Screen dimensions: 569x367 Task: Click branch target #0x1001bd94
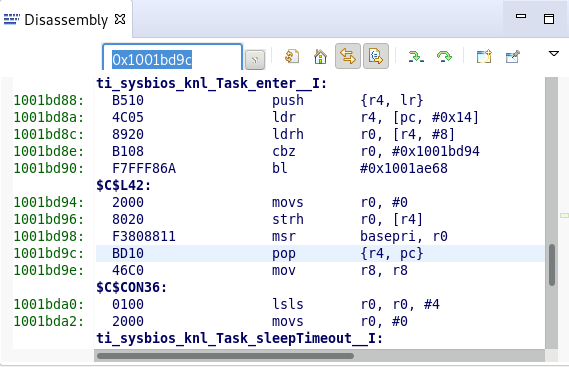[x=435, y=151]
